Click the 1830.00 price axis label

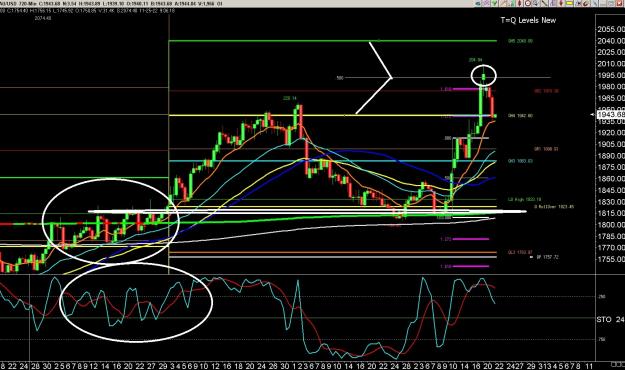coord(611,202)
